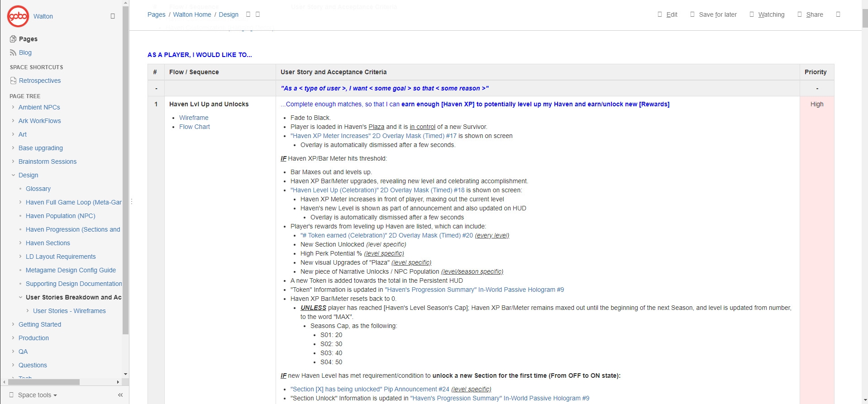
Task: Expand the LD Layout Requirements node
Action: [x=20, y=257]
